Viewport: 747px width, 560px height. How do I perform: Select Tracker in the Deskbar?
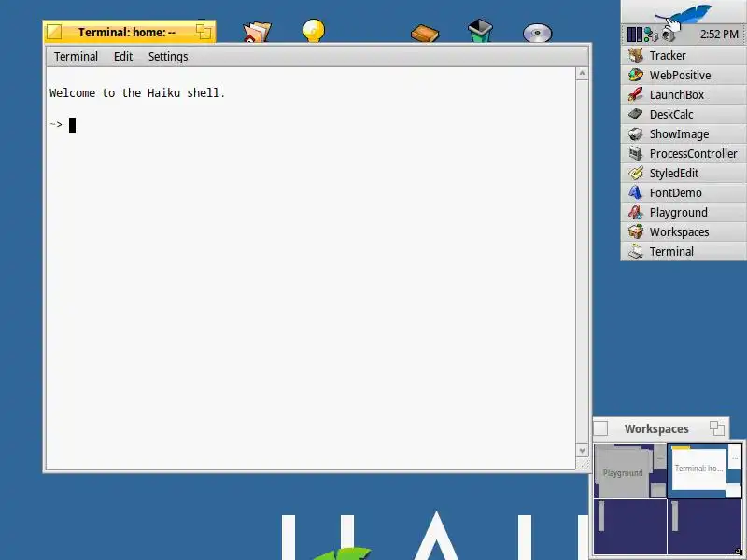click(x=684, y=55)
